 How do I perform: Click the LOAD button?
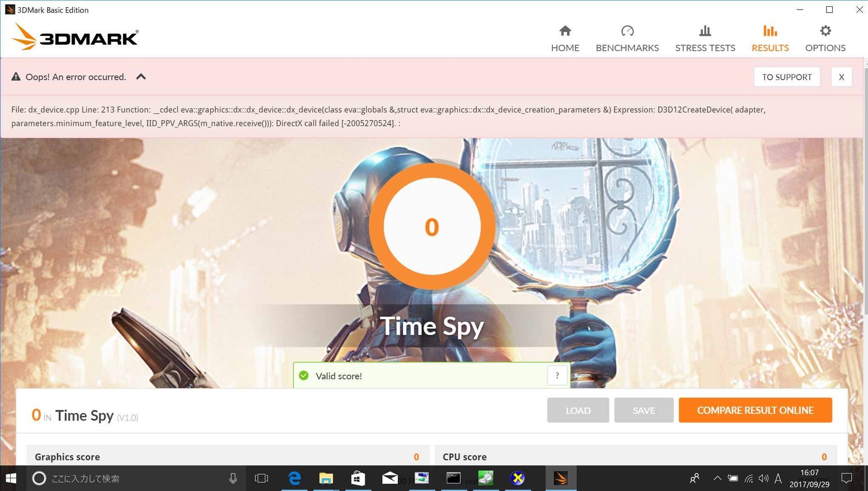point(578,410)
